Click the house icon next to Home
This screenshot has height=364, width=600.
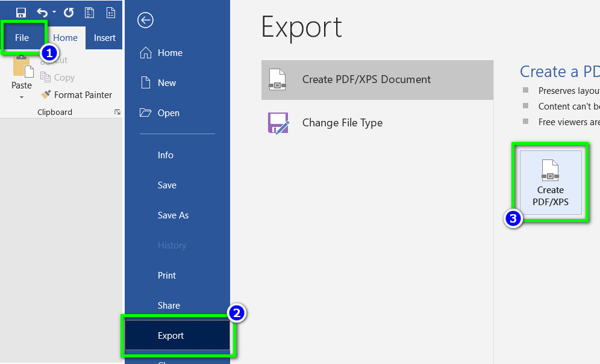[x=145, y=52]
